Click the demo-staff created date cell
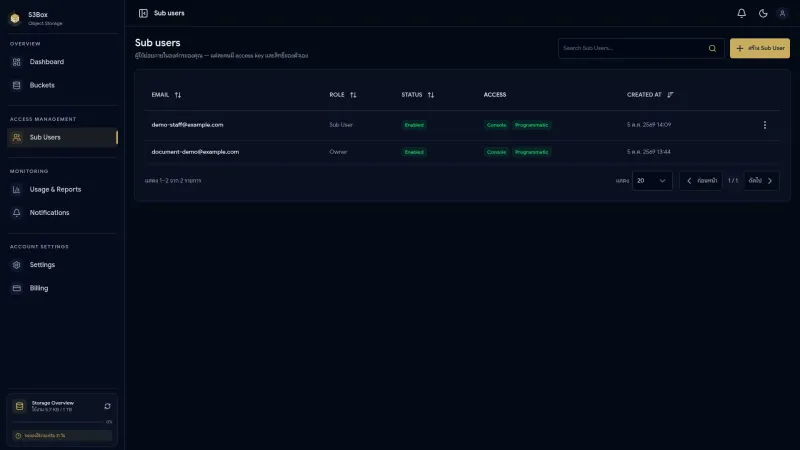800x450 pixels. pyautogui.click(x=648, y=125)
